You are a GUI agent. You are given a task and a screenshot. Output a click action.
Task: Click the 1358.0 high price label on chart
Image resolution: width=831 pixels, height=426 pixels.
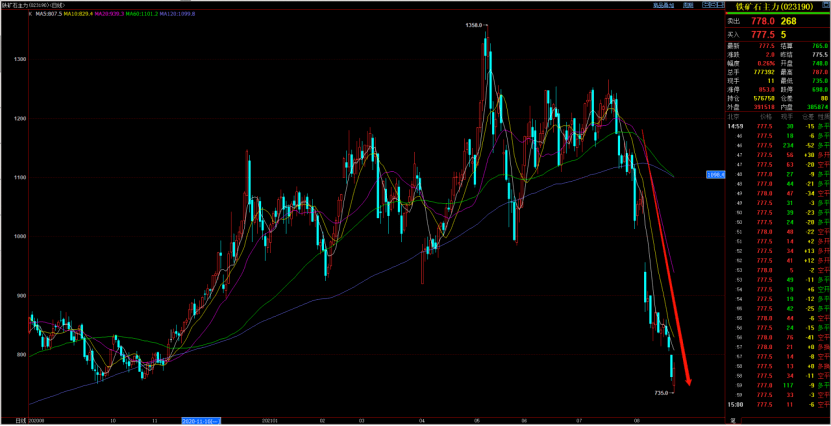(x=473, y=25)
